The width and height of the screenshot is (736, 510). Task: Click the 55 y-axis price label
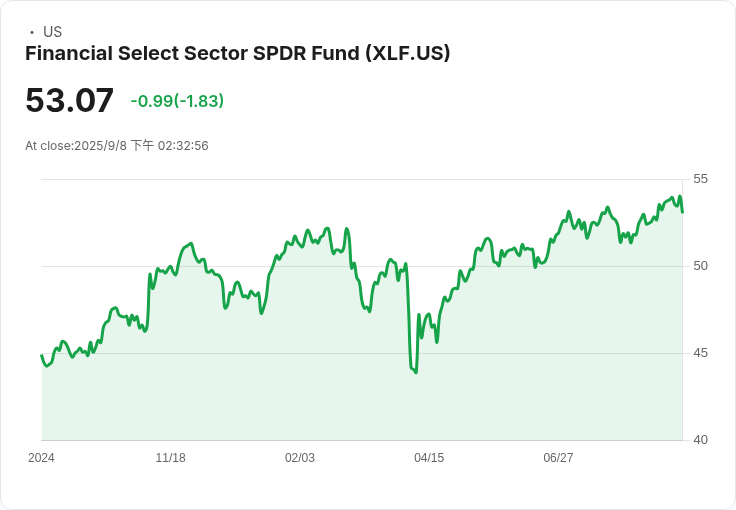(700, 179)
